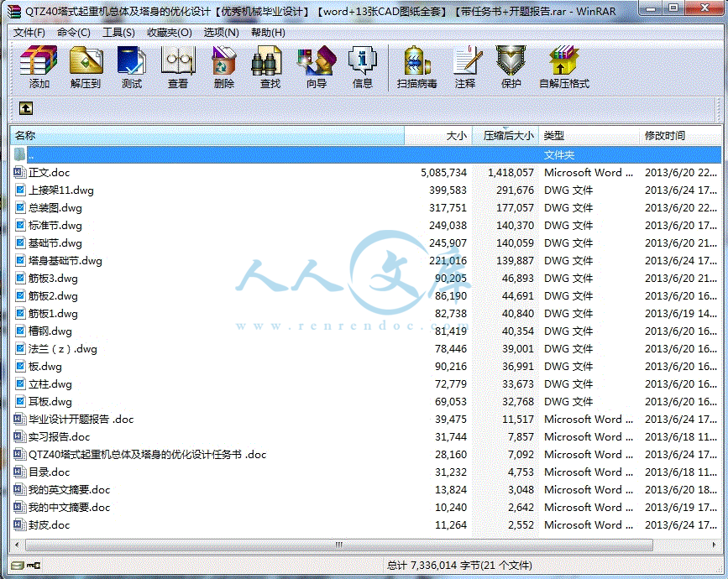This screenshot has width=728, height=579.
Task: Open the Wizard (向导) tool
Action: 317,60
